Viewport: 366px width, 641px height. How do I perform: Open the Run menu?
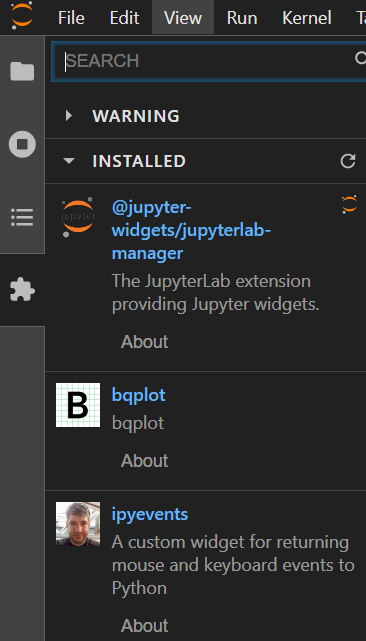(x=242, y=18)
